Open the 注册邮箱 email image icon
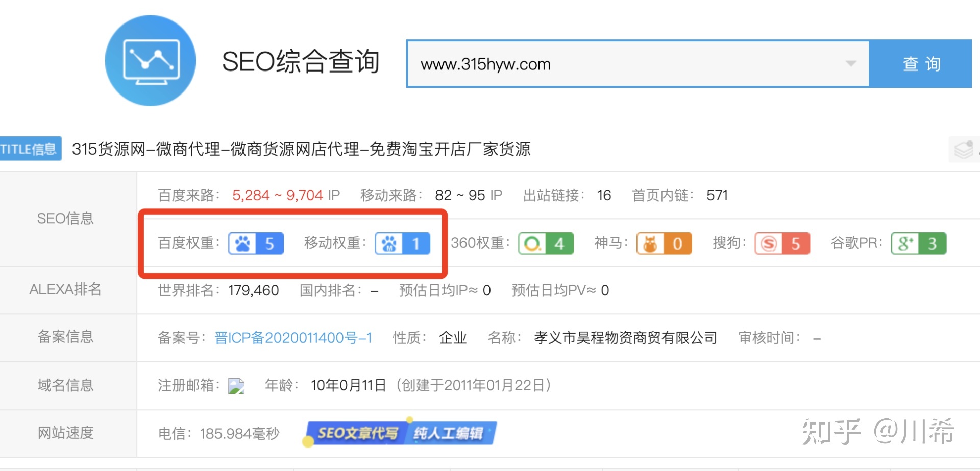Screen dimensions: 980x471 [235, 386]
